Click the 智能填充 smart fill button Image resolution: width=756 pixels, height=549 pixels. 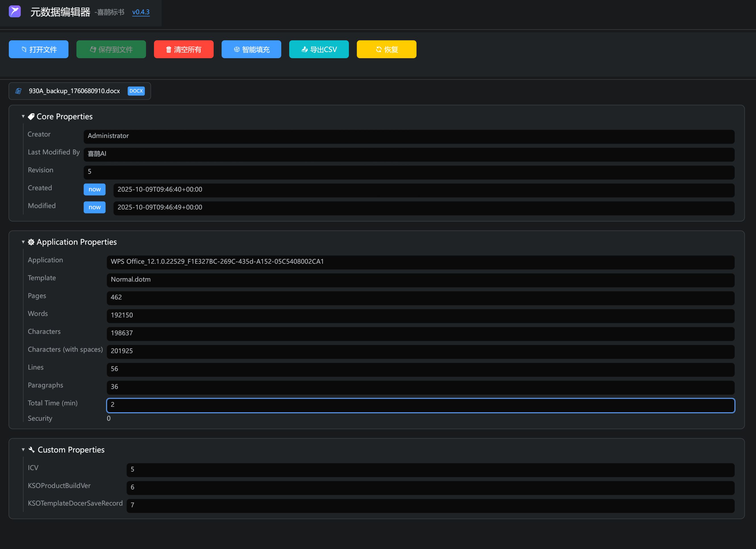coord(251,49)
